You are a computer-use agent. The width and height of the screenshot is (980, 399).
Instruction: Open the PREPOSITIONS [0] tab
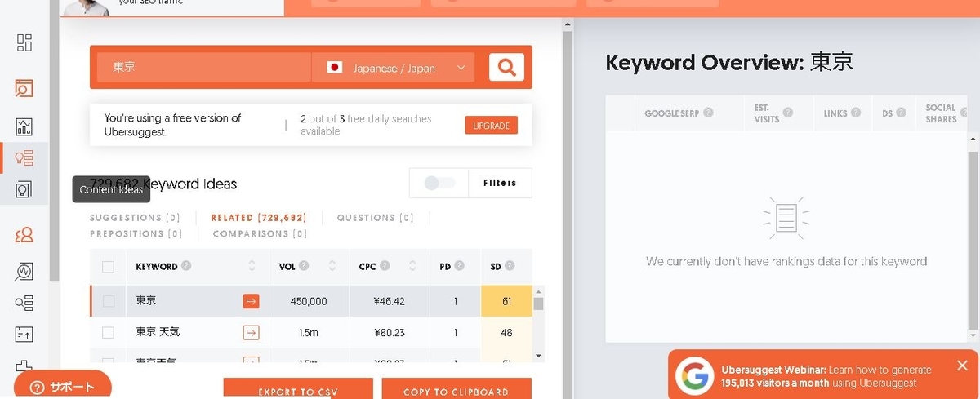coord(136,233)
